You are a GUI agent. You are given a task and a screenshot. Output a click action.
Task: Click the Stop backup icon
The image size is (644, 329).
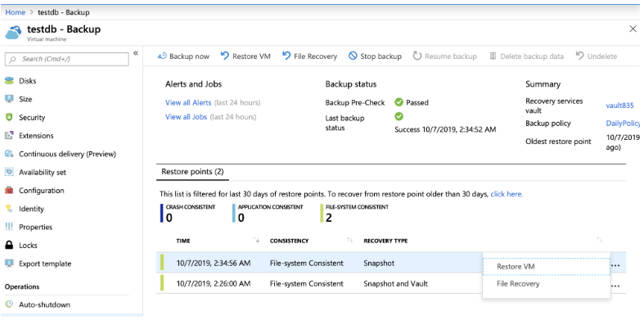coord(353,56)
